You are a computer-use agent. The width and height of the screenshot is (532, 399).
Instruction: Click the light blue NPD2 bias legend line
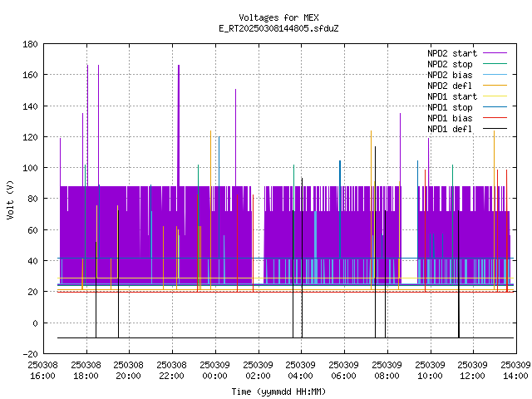495,74
